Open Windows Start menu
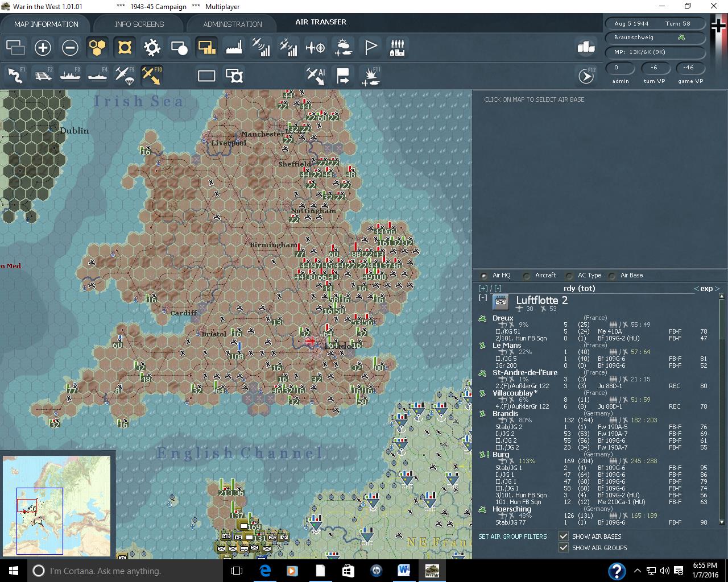The height and width of the screenshot is (582, 728). (13, 571)
